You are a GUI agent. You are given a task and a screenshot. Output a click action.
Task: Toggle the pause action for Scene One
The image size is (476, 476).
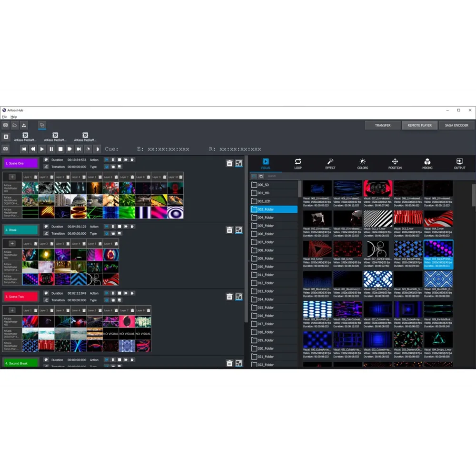click(113, 160)
